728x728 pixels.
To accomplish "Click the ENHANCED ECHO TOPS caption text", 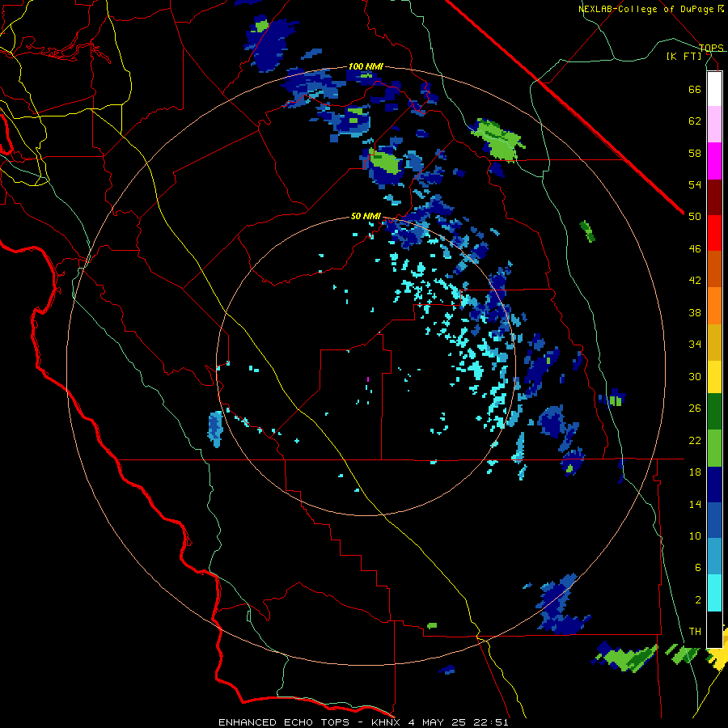I will point(284,722).
